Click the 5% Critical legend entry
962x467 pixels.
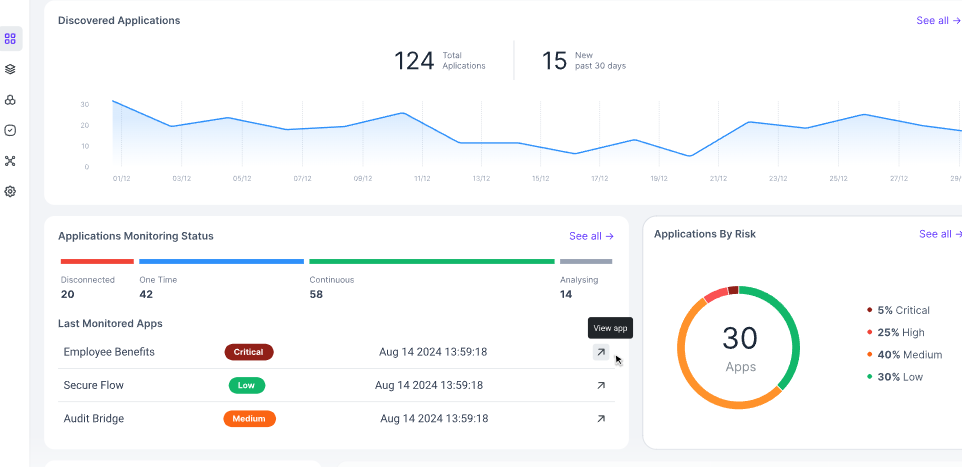pos(898,311)
